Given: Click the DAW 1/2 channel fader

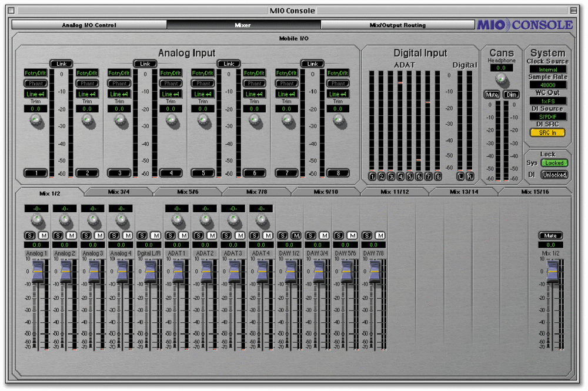Looking at the screenshot, I should pos(290,271).
